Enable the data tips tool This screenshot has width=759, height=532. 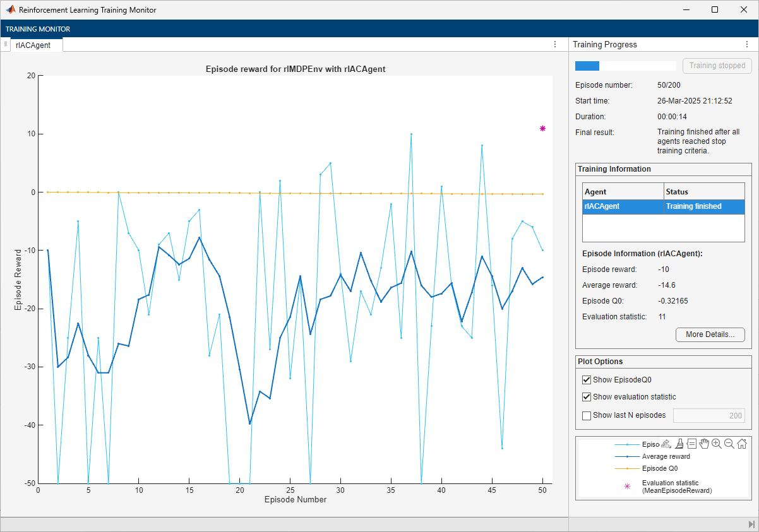pos(691,444)
